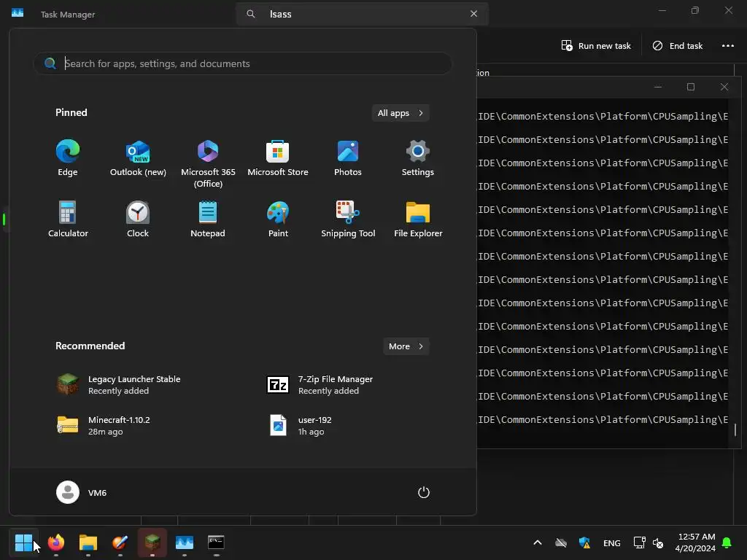Click End task in Task Manager
Image resolution: width=747 pixels, height=560 pixels.
(x=678, y=46)
